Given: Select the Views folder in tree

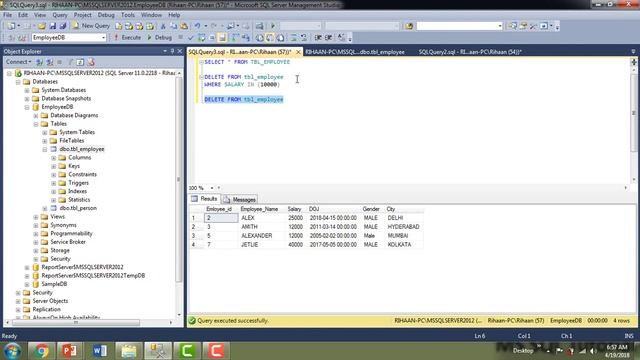Looking at the screenshot, I should coord(58,217).
